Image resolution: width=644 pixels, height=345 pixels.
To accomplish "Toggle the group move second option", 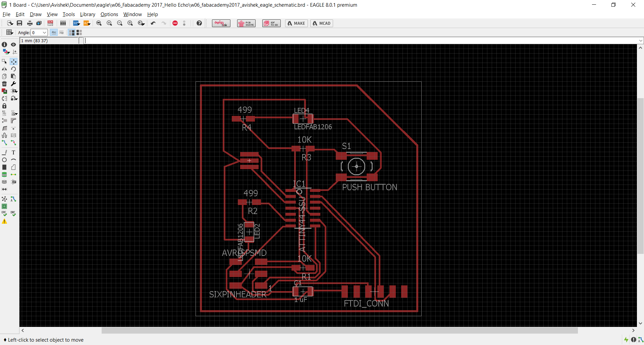I will tap(79, 32).
